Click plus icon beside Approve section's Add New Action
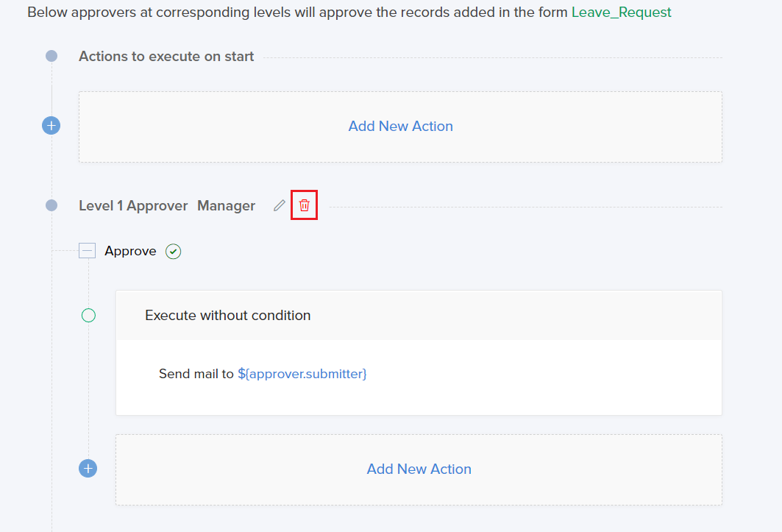 [88, 469]
